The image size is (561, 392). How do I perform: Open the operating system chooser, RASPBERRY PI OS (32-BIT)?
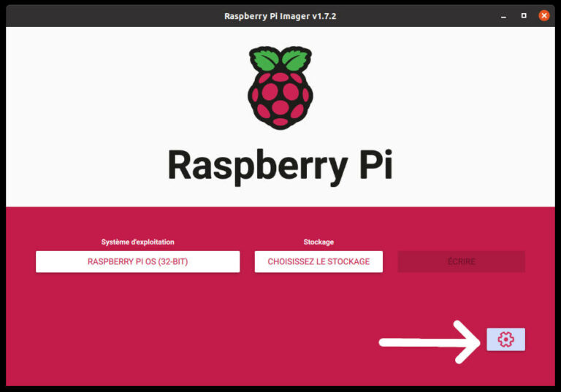(x=137, y=261)
